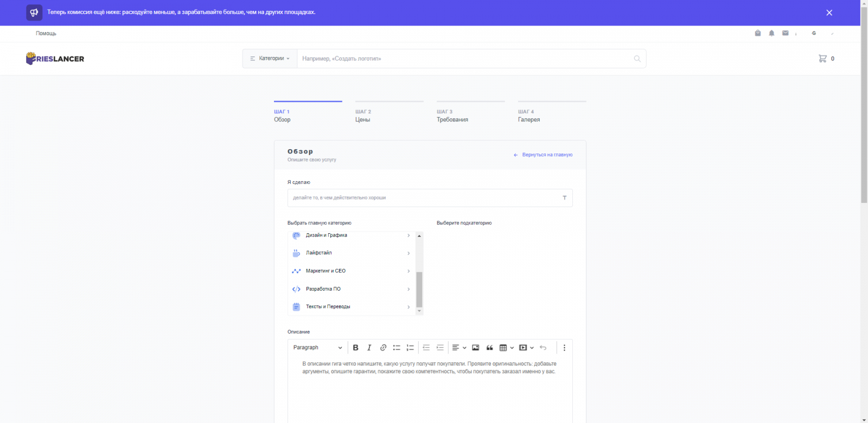Toggle numbered list
Screen dimensions: 868x423
tap(410, 348)
